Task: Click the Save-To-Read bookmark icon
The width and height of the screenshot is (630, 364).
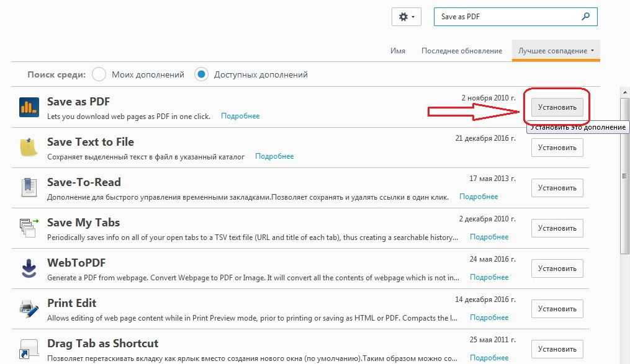Action: pyautogui.click(x=29, y=188)
